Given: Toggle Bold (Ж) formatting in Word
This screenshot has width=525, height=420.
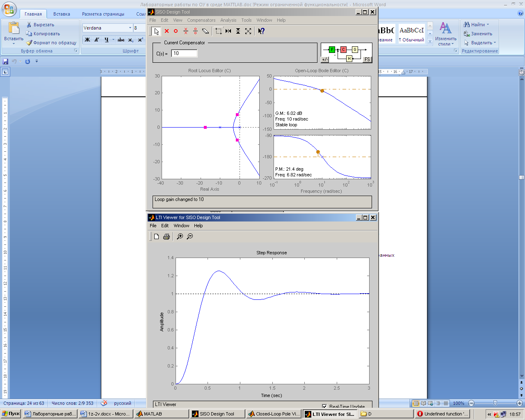Looking at the screenshot, I should click(x=87, y=40).
